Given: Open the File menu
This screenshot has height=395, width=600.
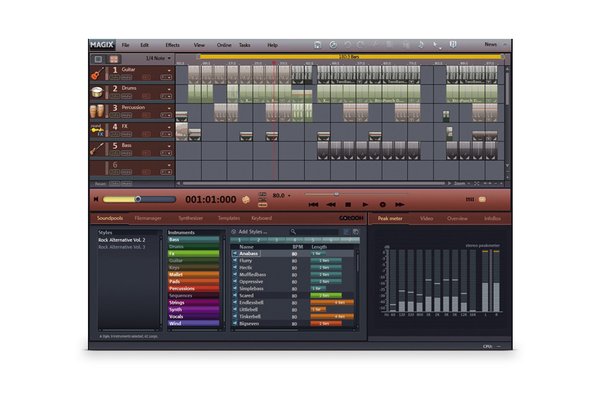Looking at the screenshot, I should (x=126, y=45).
